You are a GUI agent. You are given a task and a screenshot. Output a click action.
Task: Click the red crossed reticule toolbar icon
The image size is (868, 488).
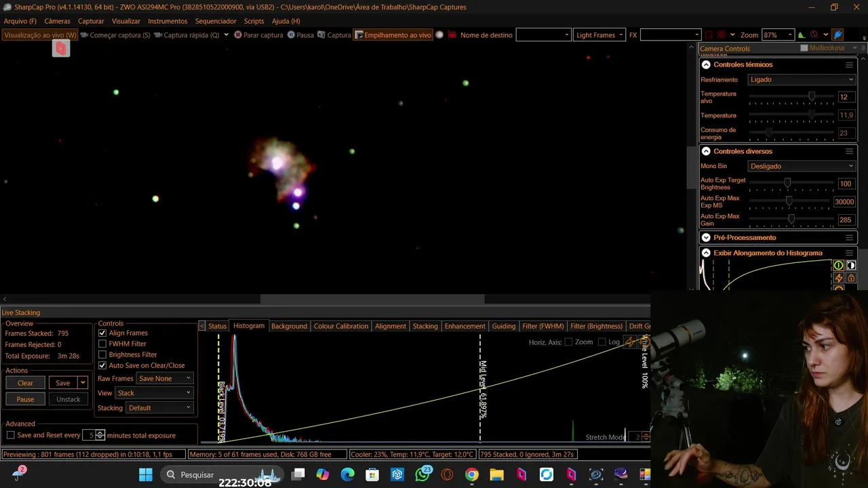(722, 35)
